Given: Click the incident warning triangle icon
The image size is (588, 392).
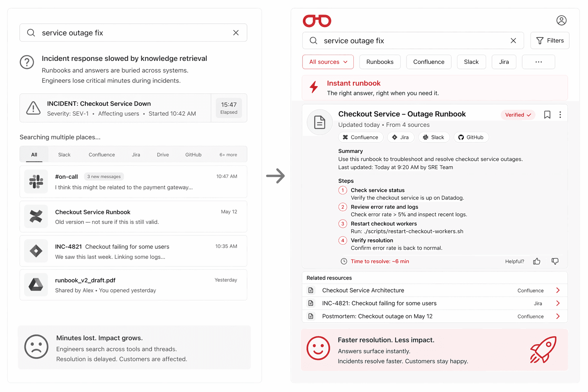Looking at the screenshot, I should pyautogui.click(x=33, y=108).
